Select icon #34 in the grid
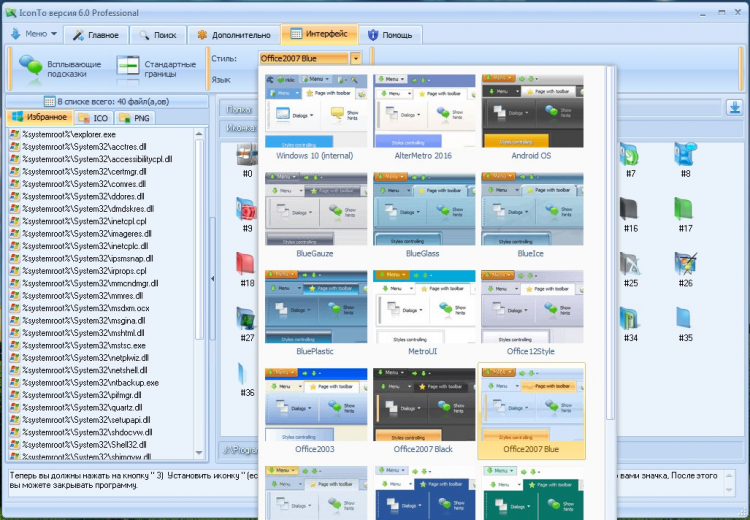 click(x=630, y=324)
